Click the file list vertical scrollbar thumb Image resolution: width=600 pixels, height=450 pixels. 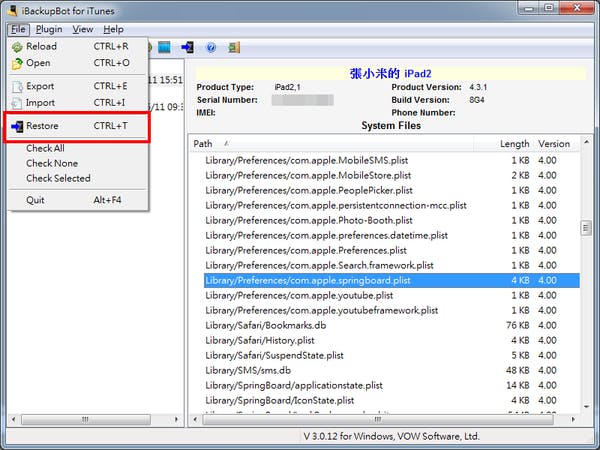[586, 228]
